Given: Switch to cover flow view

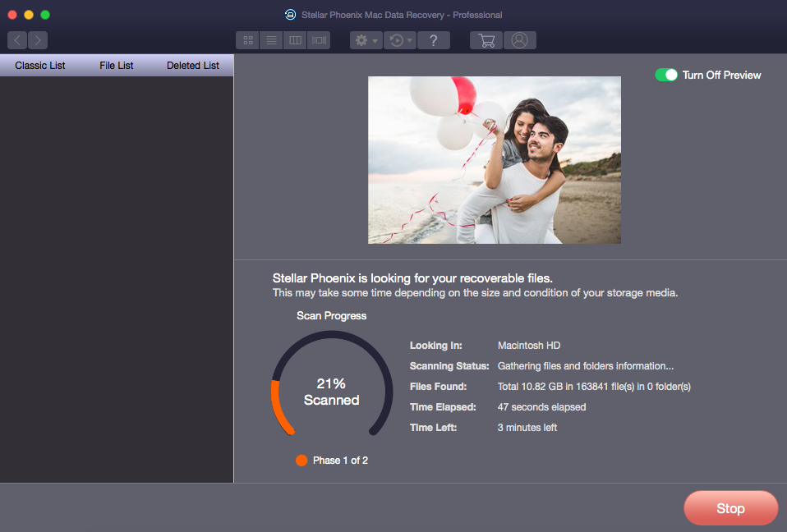Looking at the screenshot, I should coord(318,40).
